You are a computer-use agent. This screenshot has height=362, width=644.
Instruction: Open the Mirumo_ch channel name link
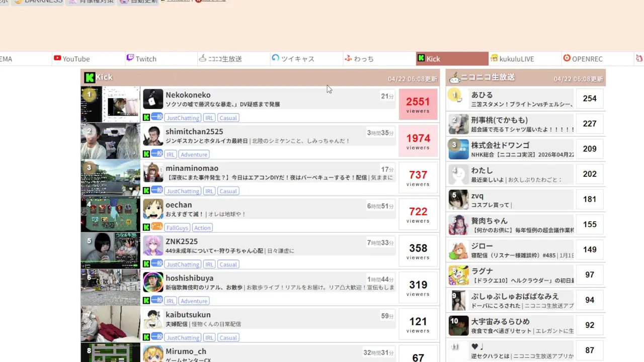186,351
